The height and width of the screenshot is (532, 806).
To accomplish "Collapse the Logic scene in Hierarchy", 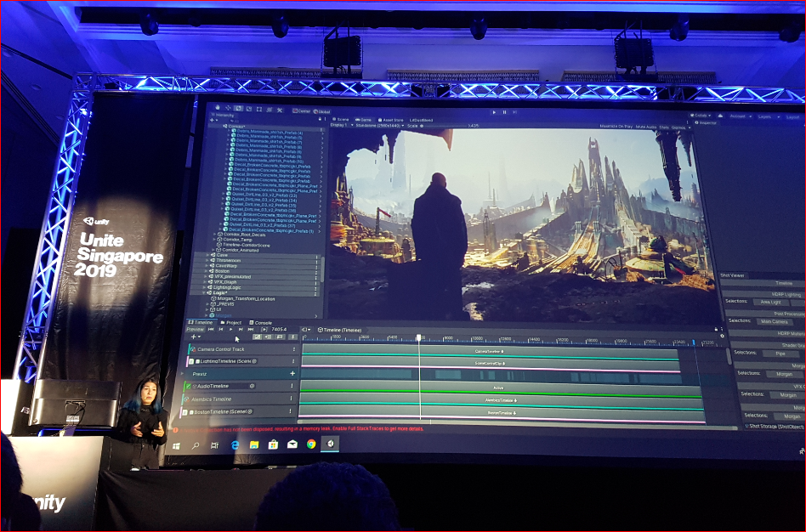I will [x=203, y=293].
